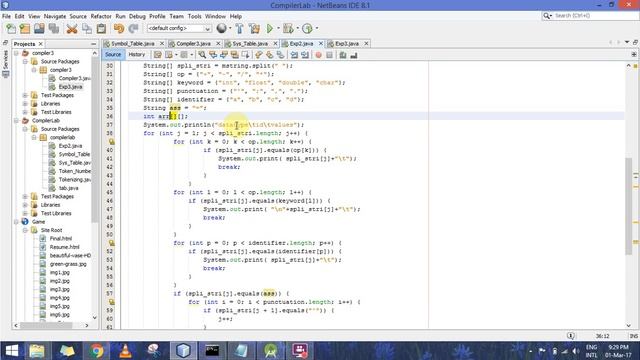Click Shift Line Left icon
Image resolution: width=640 pixels, height=360 pixels.
tap(294, 55)
